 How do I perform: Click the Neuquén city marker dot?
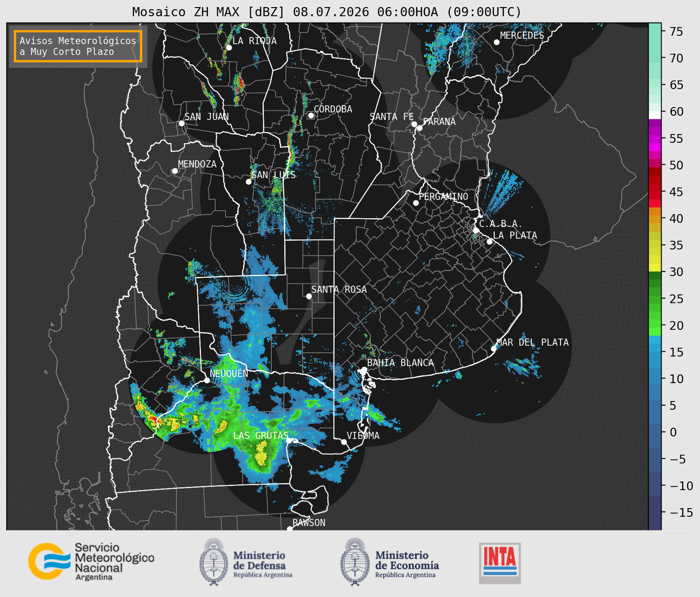[207, 380]
